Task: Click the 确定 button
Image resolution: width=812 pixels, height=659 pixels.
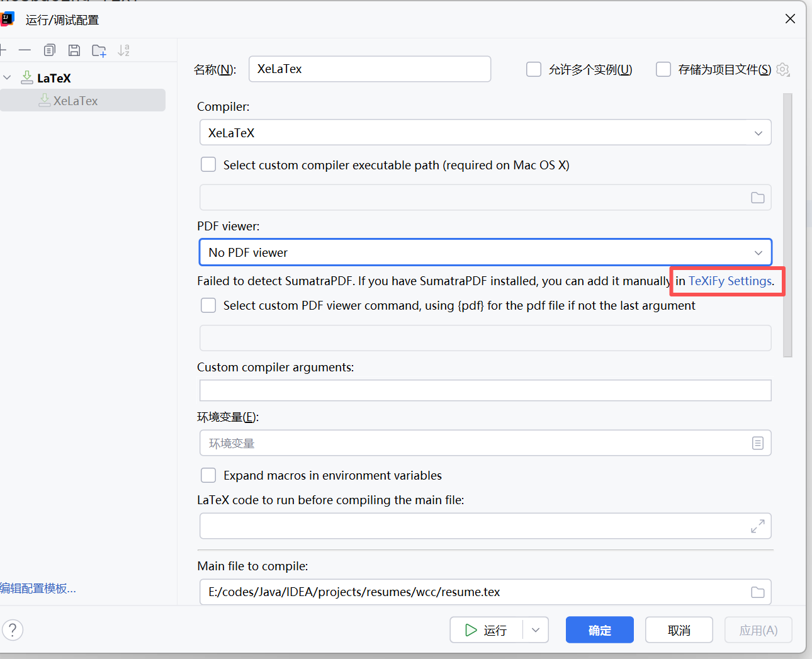Action: (599, 630)
